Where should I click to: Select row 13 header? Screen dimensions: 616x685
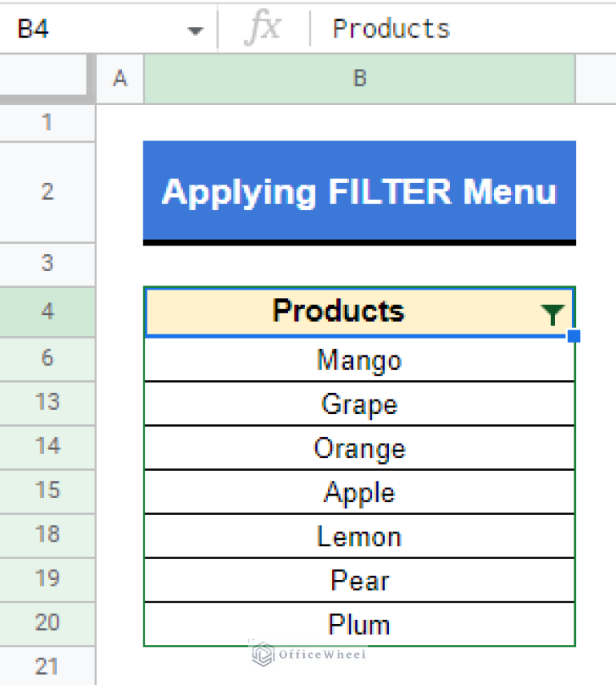point(48,403)
